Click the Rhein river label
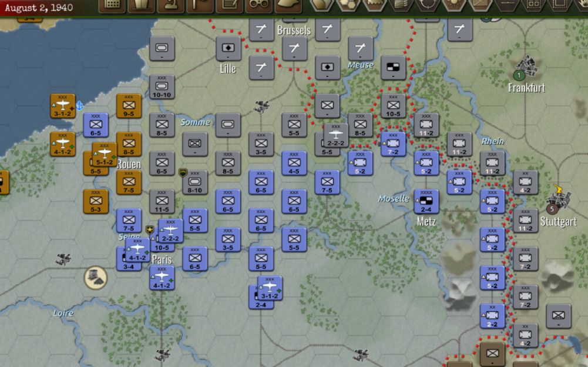This screenshot has width=588, height=367. point(492,141)
